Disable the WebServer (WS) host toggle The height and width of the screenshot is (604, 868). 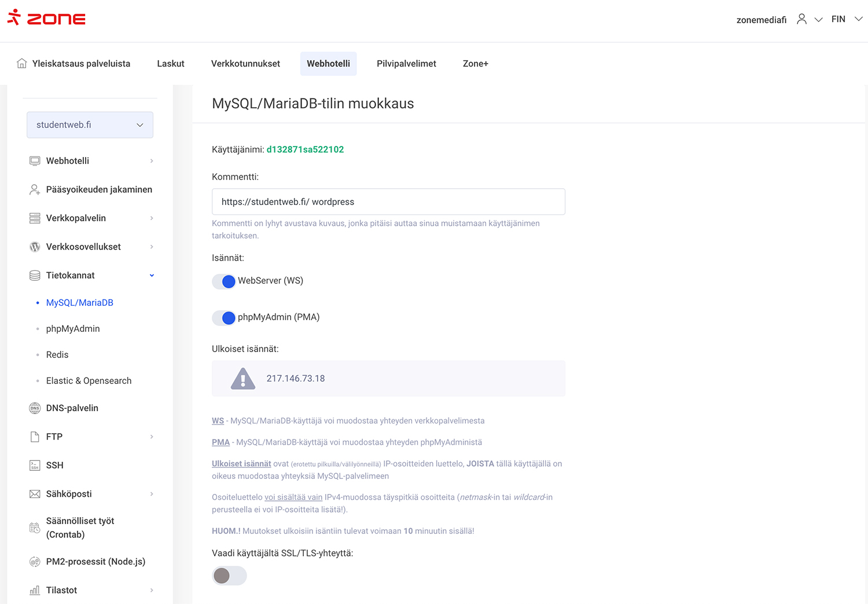point(224,281)
